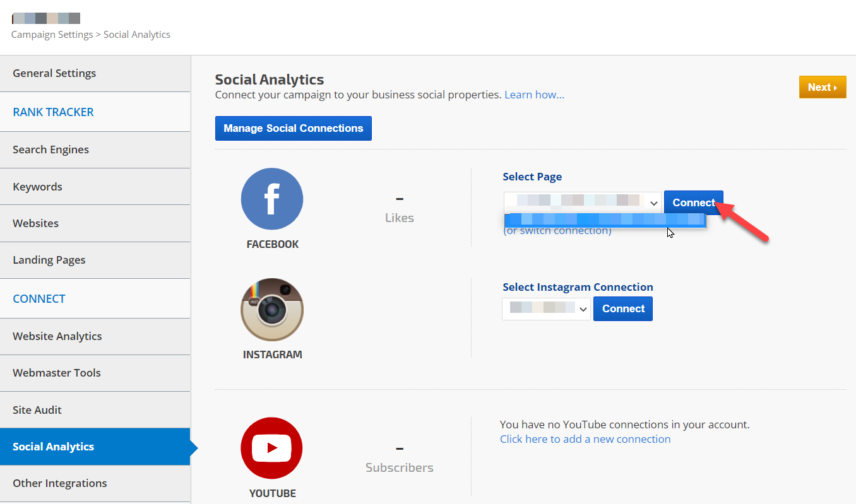
Task: Select Search Engines sidebar item
Action: click(51, 149)
